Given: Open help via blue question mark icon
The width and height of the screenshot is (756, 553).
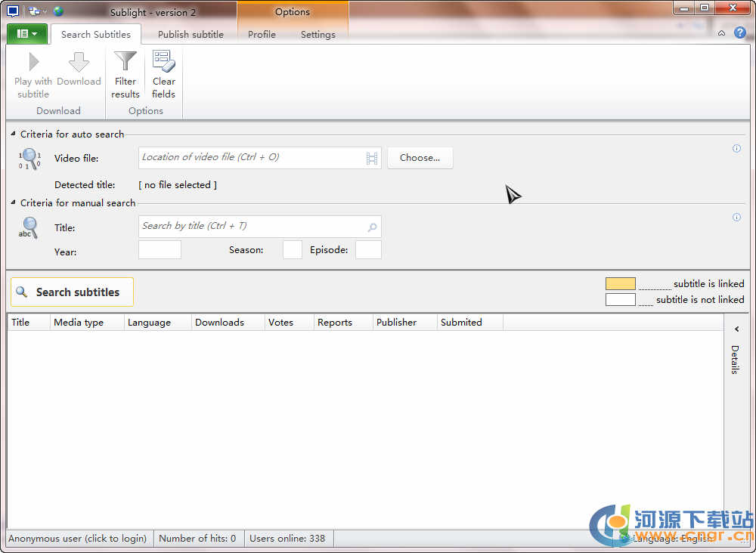Looking at the screenshot, I should click(739, 32).
